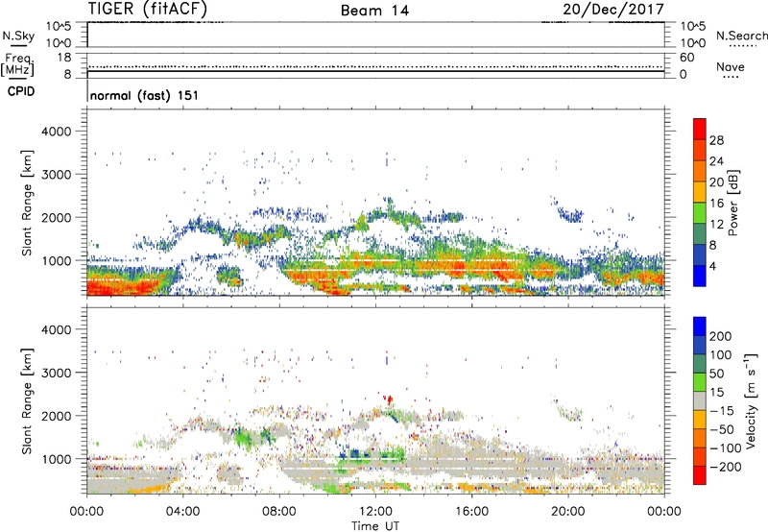Viewport: 768px width, 532px height.
Task: Click the Freq. [MHz] axis label
Action: [x=17, y=64]
